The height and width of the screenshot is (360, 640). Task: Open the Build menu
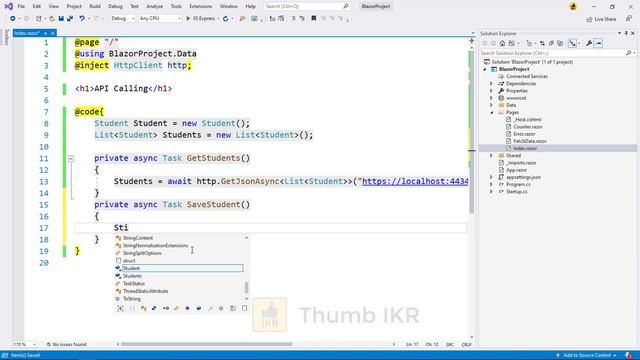point(95,6)
